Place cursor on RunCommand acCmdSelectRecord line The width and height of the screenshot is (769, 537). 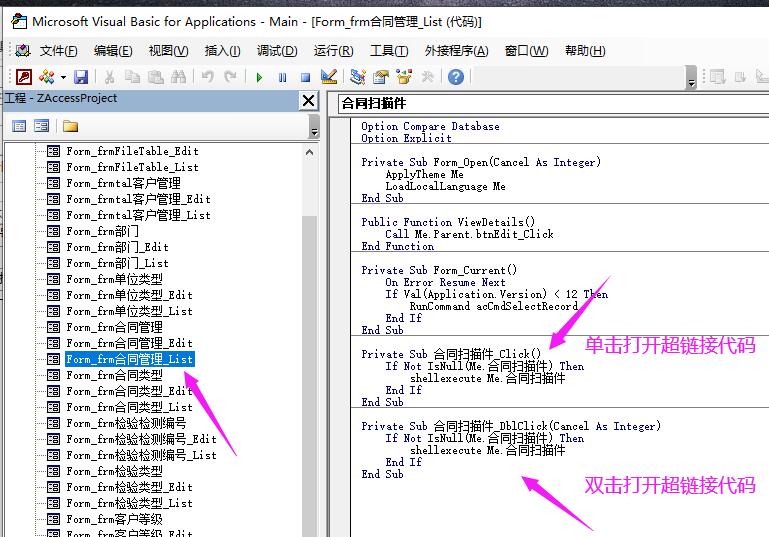pos(494,307)
